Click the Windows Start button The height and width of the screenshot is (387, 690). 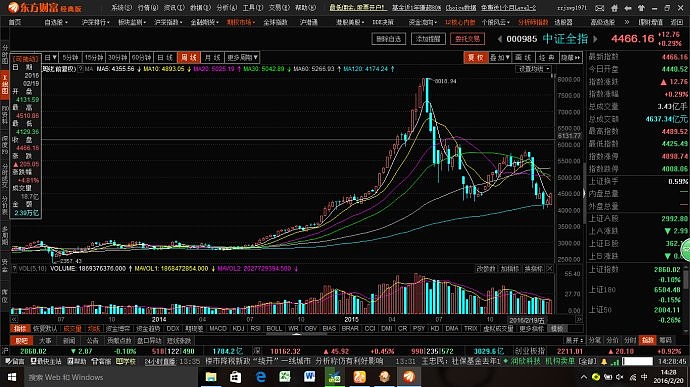[x=12, y=377]
